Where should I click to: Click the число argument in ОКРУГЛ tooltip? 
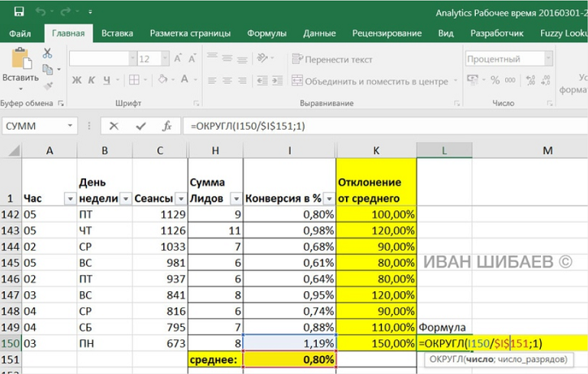tap(480, 359)
